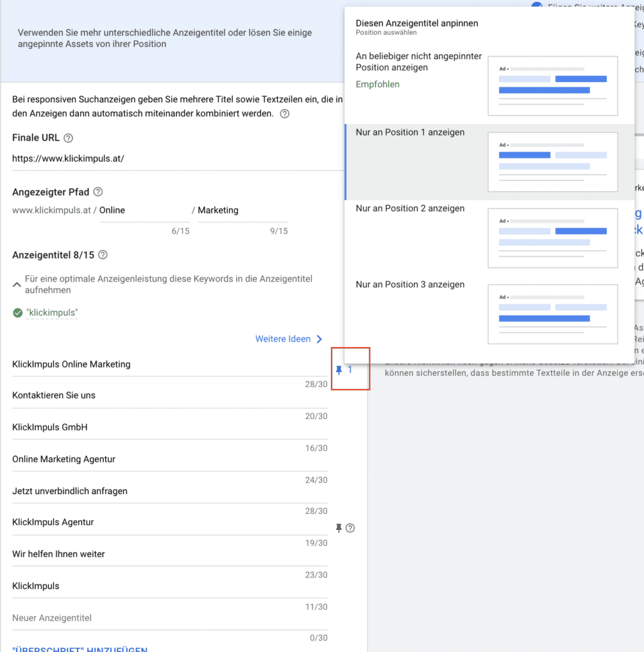Viewport: 644px width, 652px height.
Task: Click the green checkmark beside the klickimpuls keyword
Action: click(x=18, y=313)
